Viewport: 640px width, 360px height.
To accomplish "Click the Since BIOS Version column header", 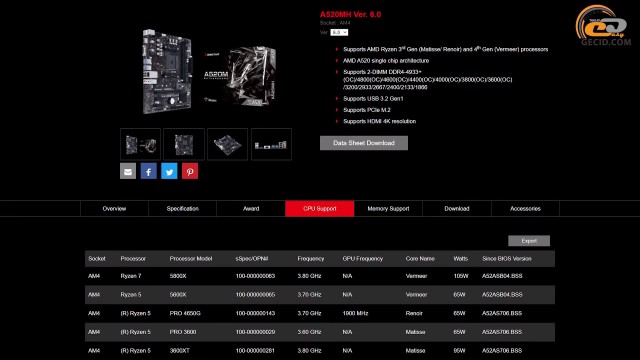I will 507,259.
